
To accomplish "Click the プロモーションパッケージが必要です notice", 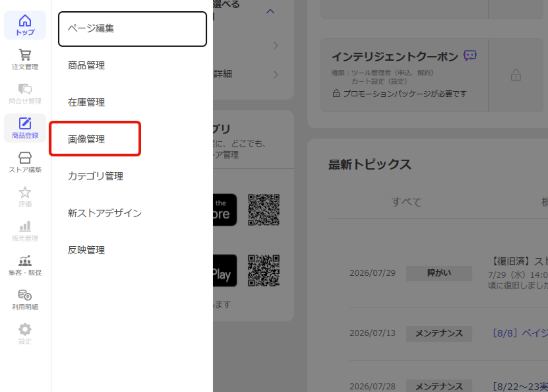I will (x=405, y=94).
